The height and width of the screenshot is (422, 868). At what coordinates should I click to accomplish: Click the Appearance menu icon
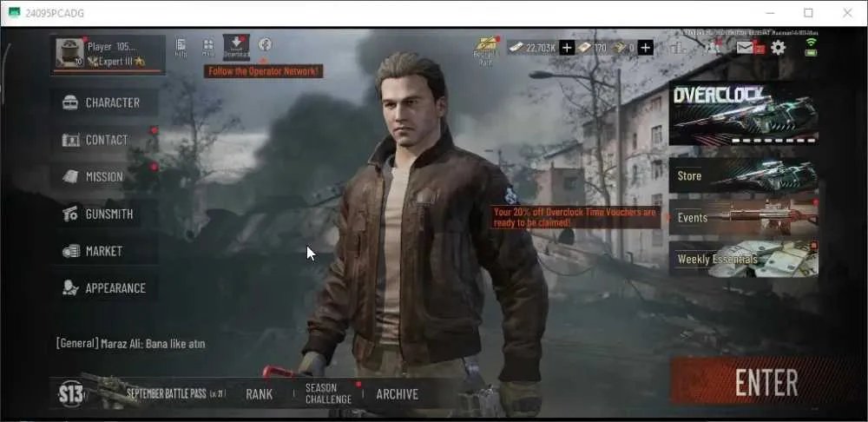click(x=70, y=288)
